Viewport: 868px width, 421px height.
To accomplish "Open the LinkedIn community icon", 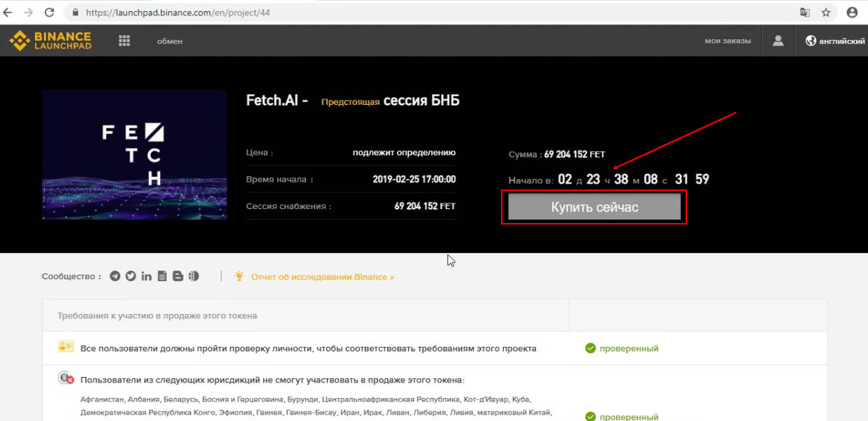I will pos(146,276).
